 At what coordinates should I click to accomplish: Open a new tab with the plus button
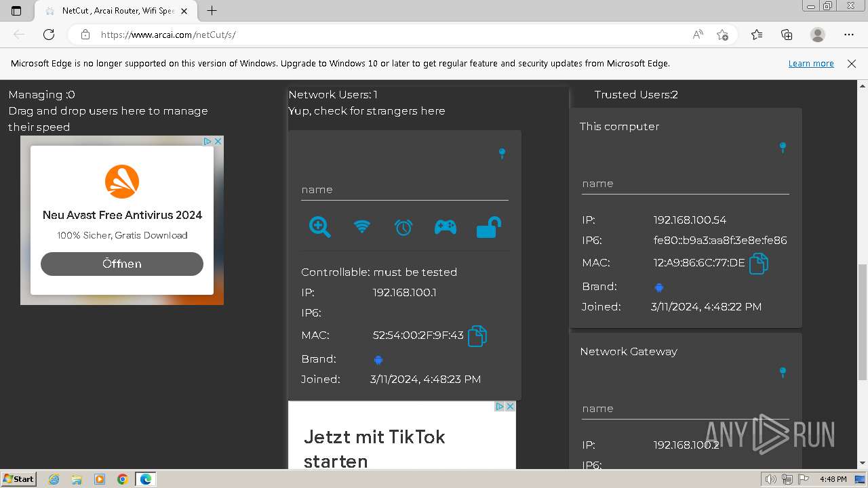(212, 11)
